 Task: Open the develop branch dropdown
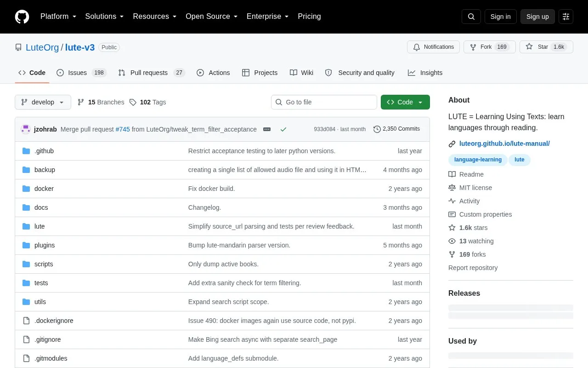pos(43,102)
